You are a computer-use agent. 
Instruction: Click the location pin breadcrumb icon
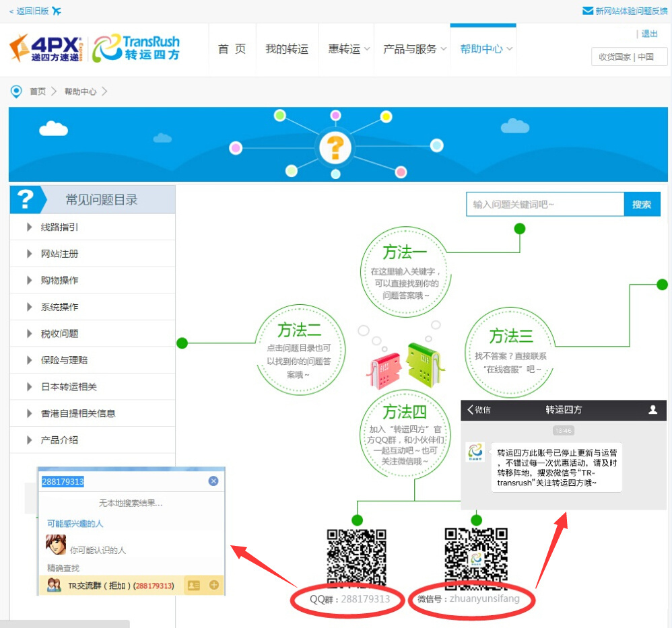pyautogui.click(x=16, y=92)
